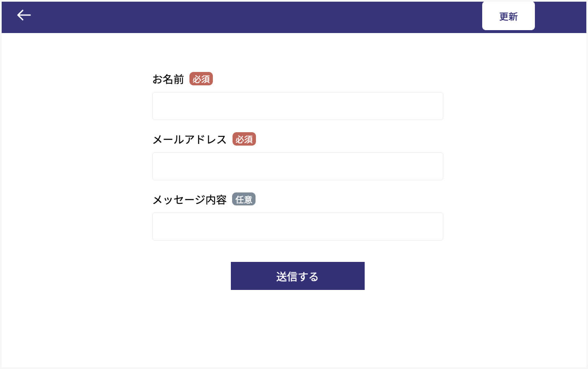Click blank white space below 送信する button
The height and width of the screenshot is (369, 588).
pyautogui.click(x=297, y=331)
